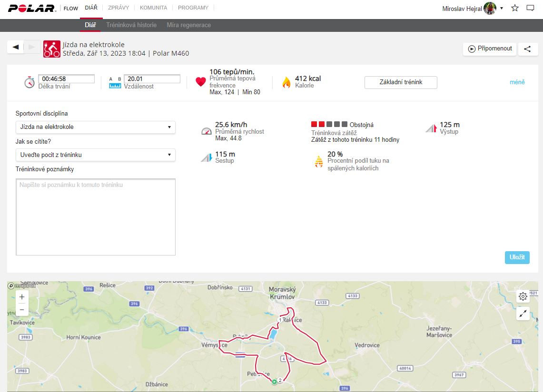
Task: Zoom out on the map
Action: 22,310
